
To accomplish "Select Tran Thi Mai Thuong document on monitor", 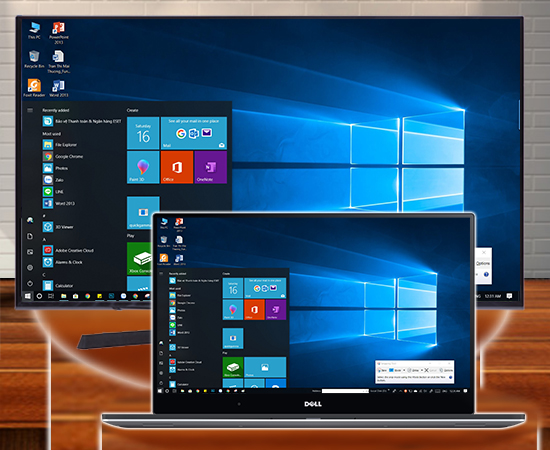I will [x=59, y=62].
